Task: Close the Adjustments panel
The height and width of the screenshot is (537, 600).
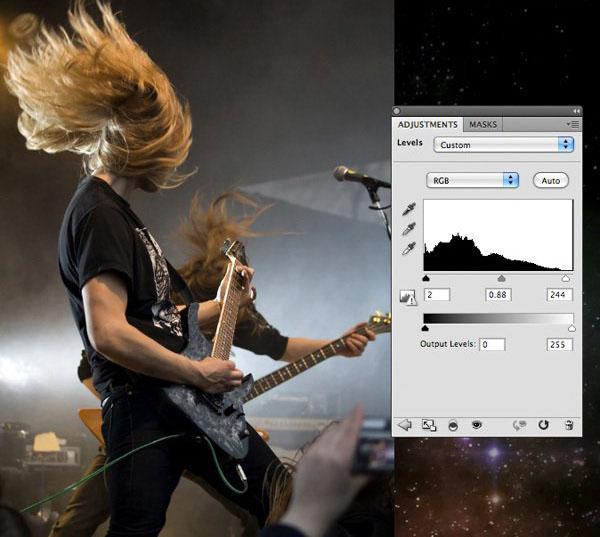Action: pyautogui.click(x=396, y=111)
